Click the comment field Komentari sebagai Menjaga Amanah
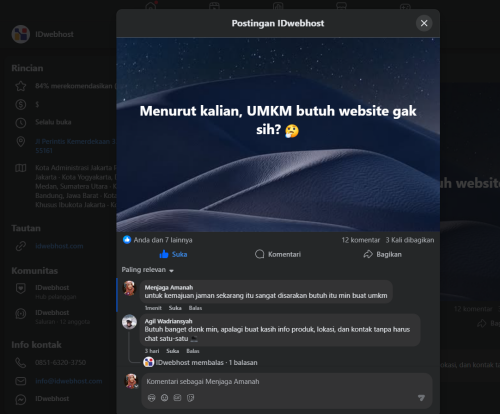 287,382
